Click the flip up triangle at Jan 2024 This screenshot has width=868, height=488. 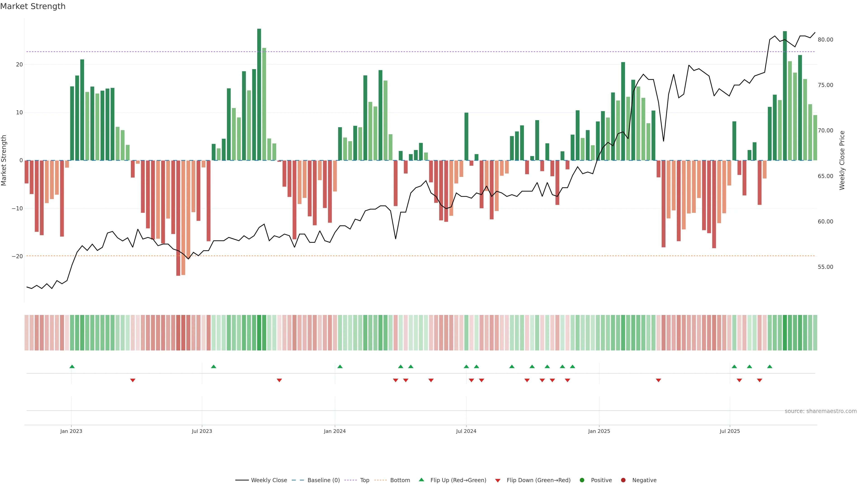tap(340, 366)
